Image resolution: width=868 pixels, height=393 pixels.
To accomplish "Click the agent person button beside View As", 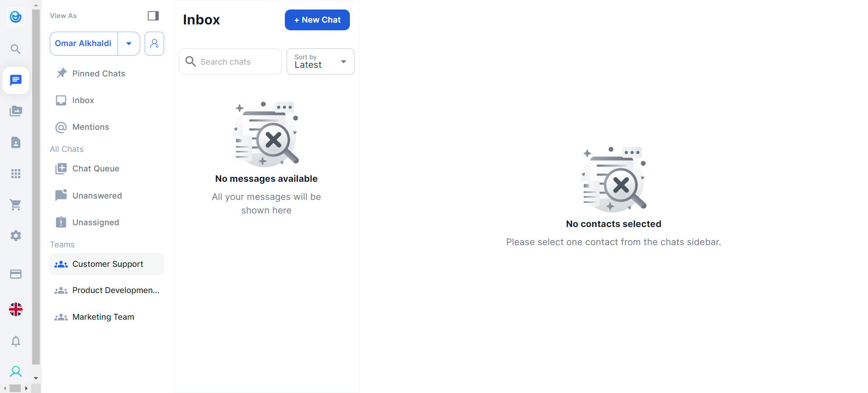I will tap(154, 43).
